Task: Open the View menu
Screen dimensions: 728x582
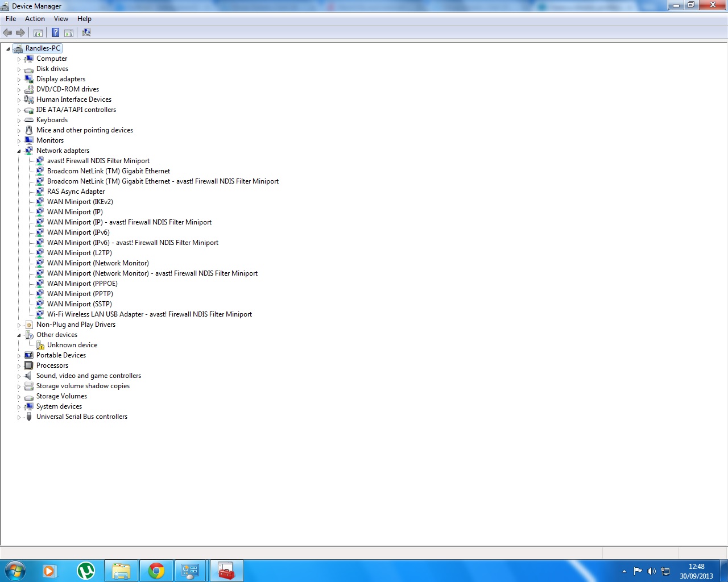Action: 61,19
